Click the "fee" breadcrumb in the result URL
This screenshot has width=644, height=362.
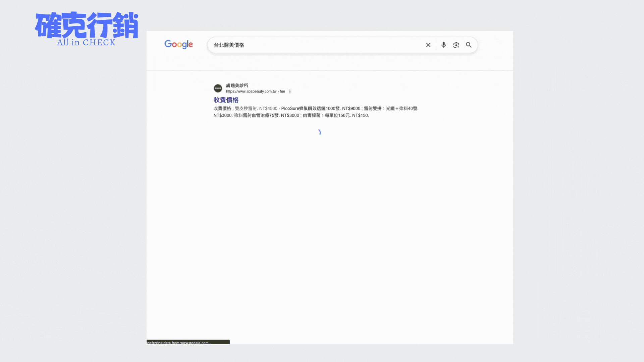(x=282, y=92)
